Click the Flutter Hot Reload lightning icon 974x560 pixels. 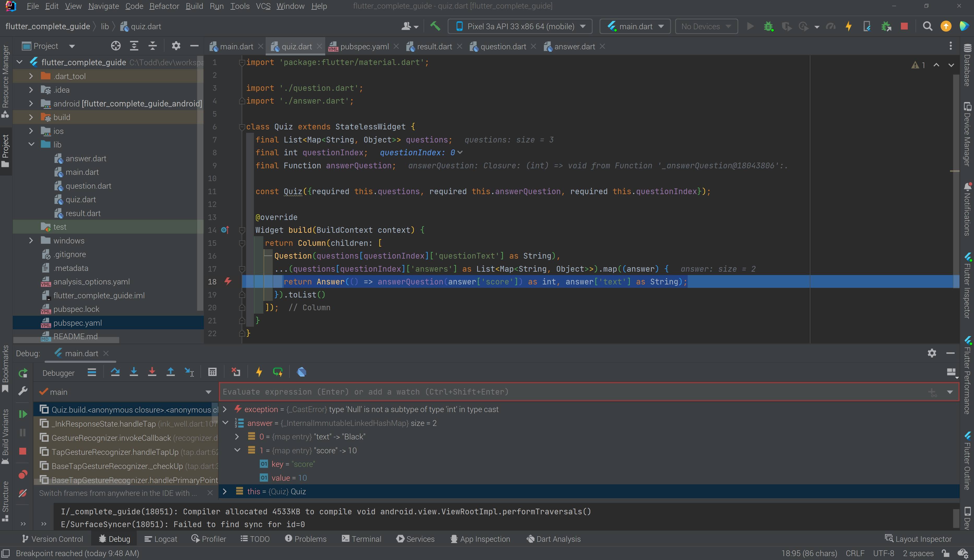(848, 26)
